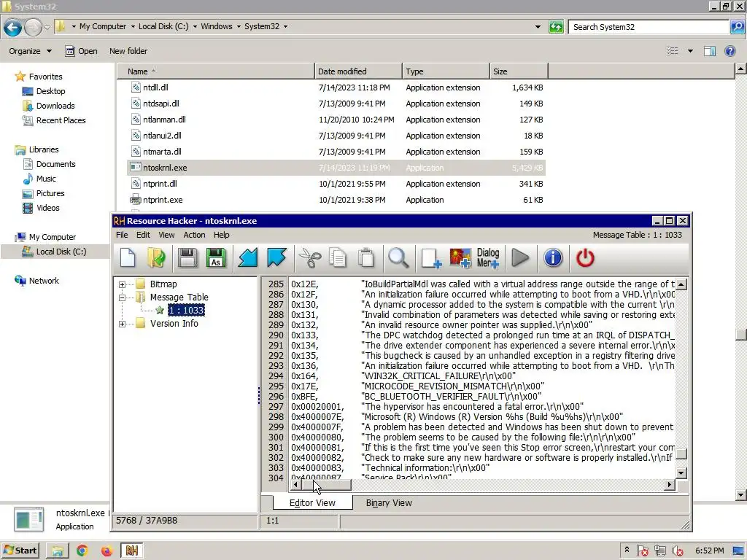Click the Add image resource icon
This screenshot has width=747, height=560.
pyautogui.click(x=460, y=258)
